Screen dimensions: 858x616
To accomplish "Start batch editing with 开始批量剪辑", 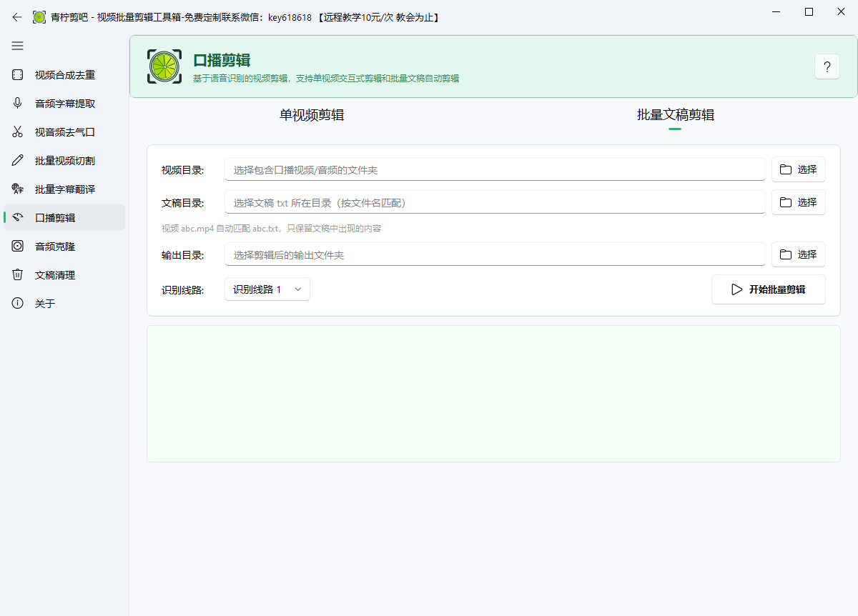I will point(768,289).
